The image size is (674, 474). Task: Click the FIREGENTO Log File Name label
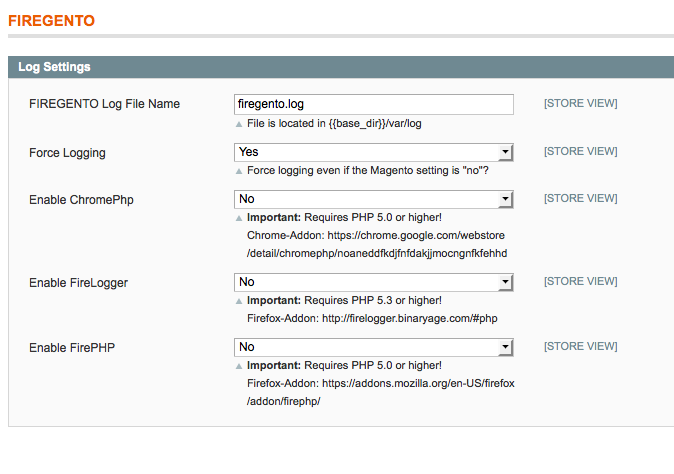[104, 104]
